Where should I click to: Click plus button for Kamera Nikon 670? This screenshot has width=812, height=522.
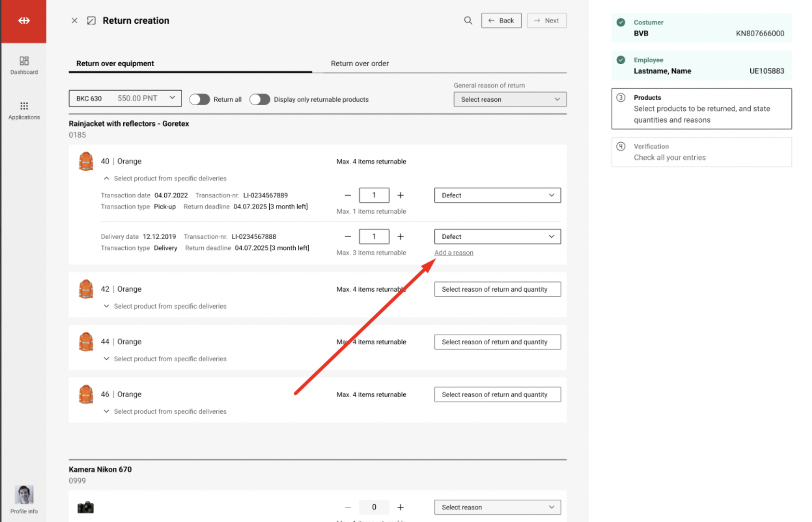pos(400,507)
